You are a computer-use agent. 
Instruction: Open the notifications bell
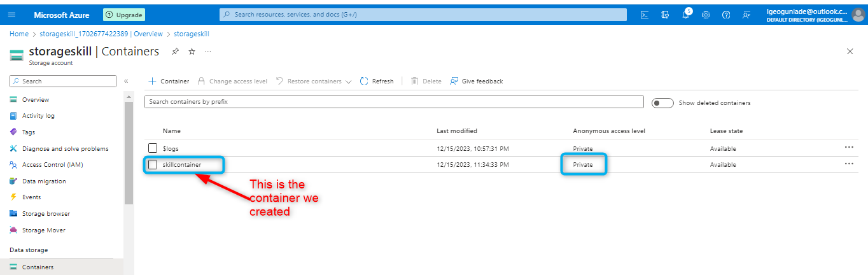tap(685, 15)
